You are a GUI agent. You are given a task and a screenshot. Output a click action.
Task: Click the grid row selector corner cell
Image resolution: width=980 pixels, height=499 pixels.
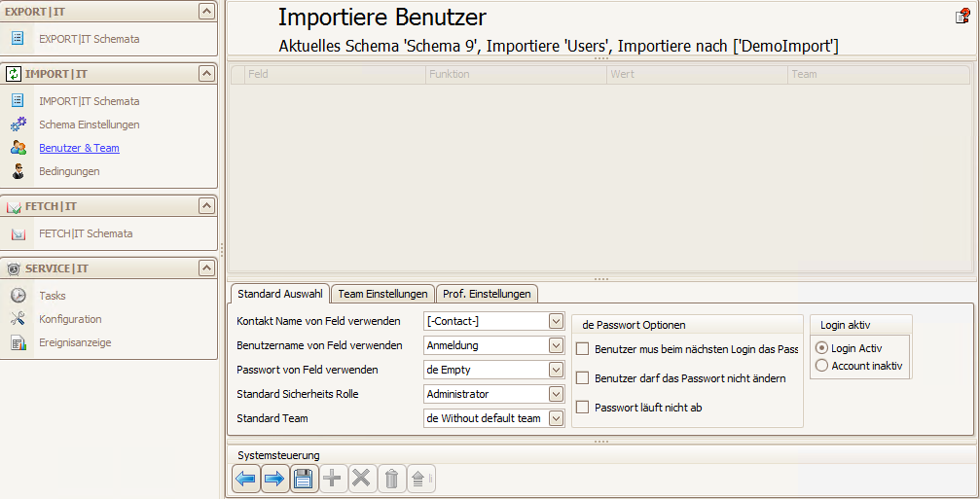click(x=238, y=74)
